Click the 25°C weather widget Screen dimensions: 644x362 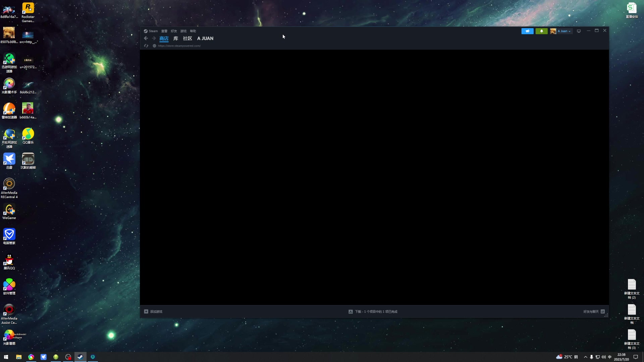click(567, 357)
